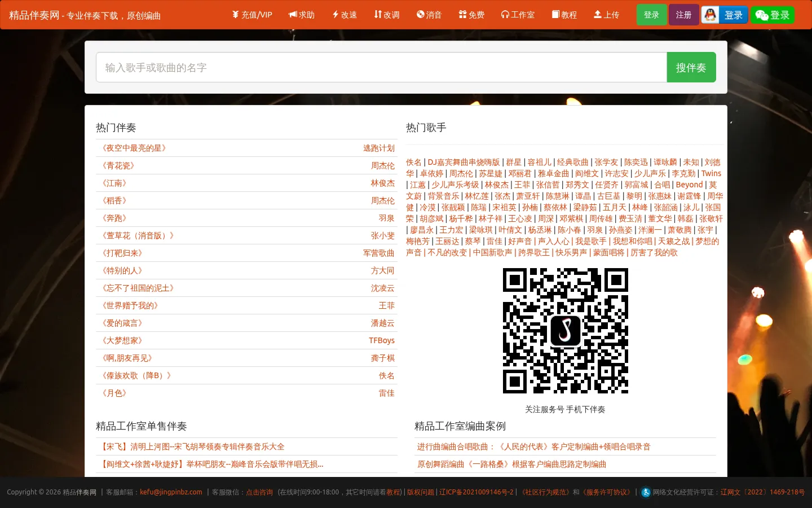Click the 求助 megaphone nav item

coord(302,15)
